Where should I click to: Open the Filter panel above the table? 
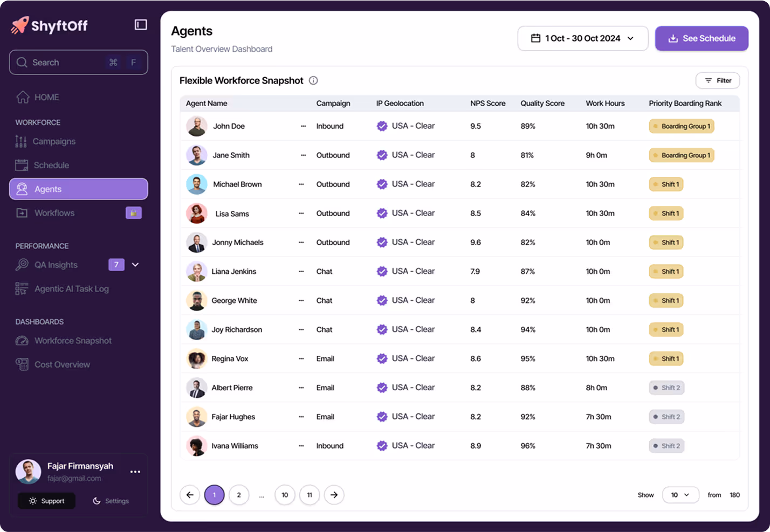point(718,80)
